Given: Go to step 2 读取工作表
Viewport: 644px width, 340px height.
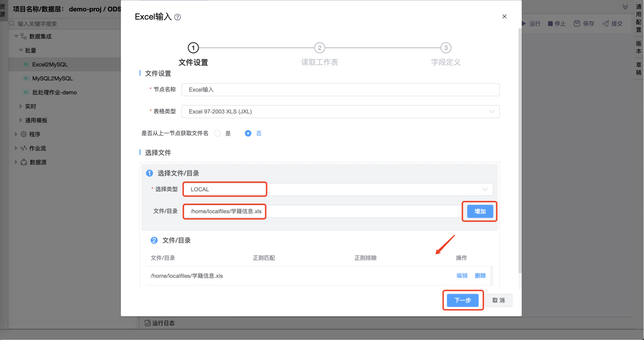Looking at the screenshot, I should (319, 48).
